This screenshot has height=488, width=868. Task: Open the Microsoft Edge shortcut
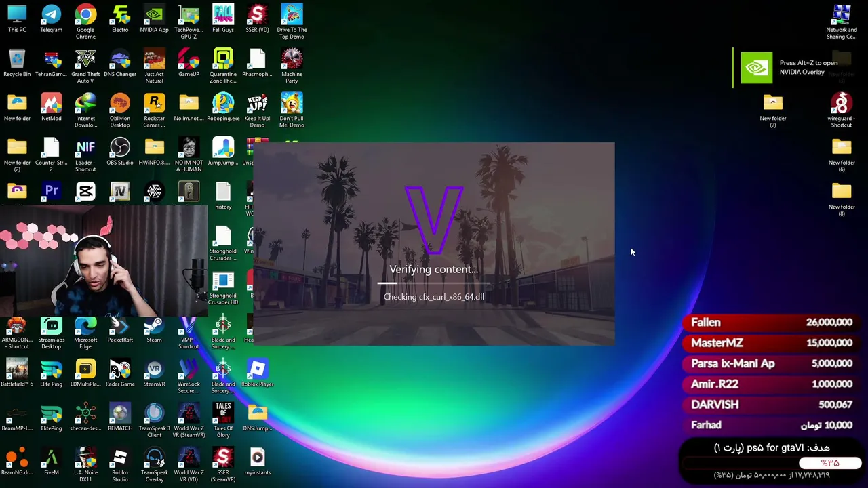pos(85,331)
